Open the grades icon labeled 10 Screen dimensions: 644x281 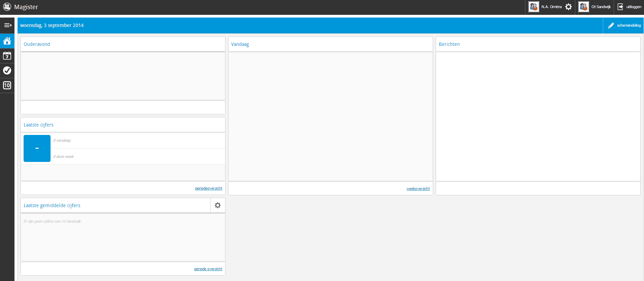pos(7,85)
